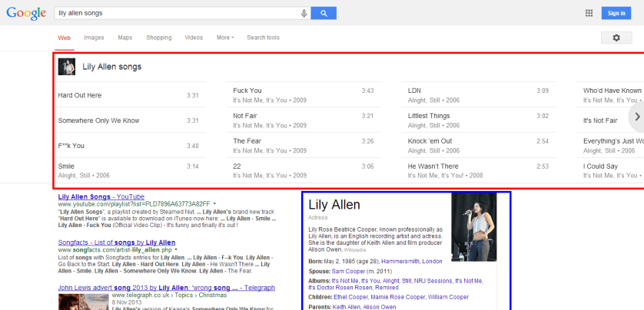644x310 pixels.
Task: Click the blue search magnifier button
Action: tap(324, 13)
